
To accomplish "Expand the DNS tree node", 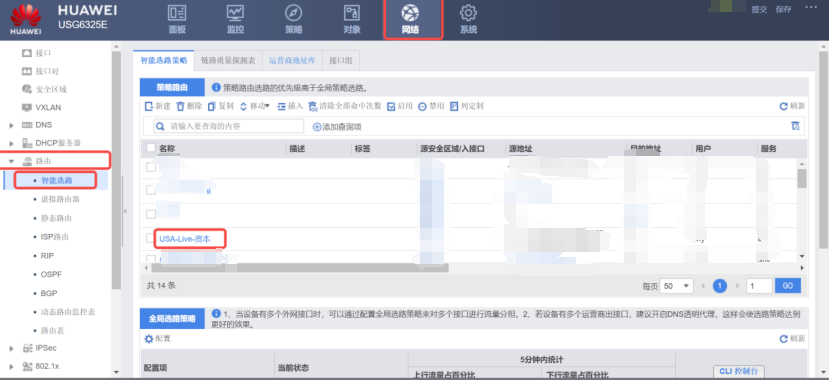I will tap(12, 125).
